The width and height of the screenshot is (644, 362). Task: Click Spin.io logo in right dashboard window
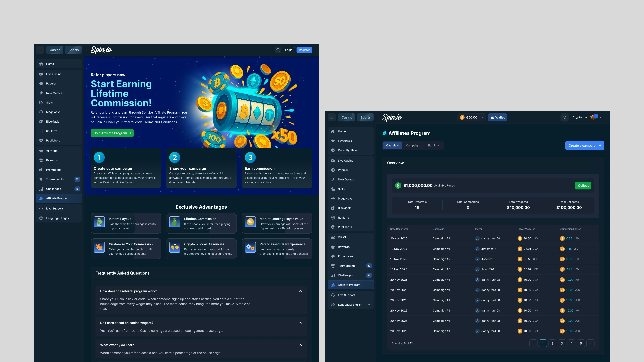[392, 117]
